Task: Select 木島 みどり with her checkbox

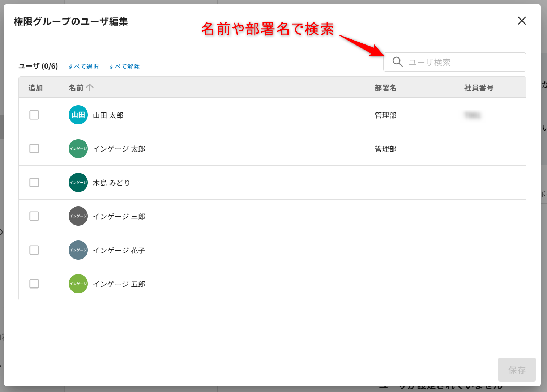Action: (34, 183)
